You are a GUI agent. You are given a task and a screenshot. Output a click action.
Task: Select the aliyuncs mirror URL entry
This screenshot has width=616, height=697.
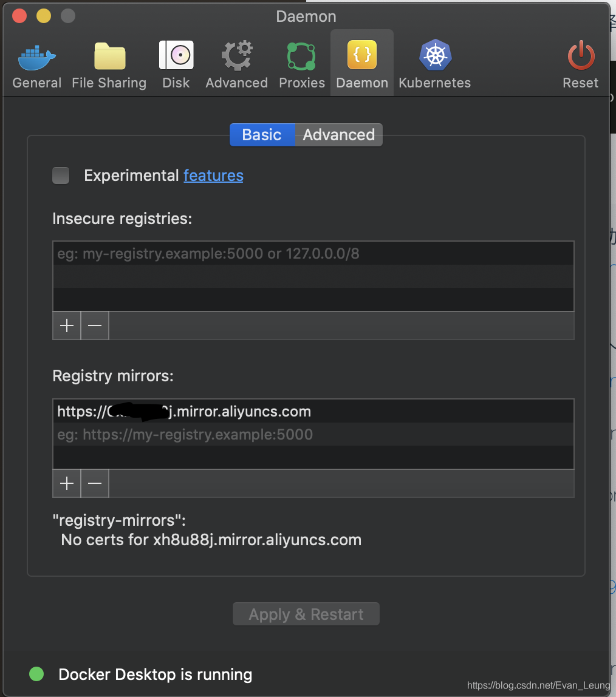pyautogui.click(x=183, y=411)
